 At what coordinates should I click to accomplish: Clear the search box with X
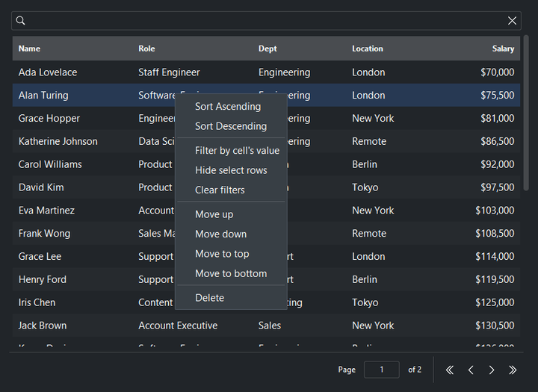point(512,21)
